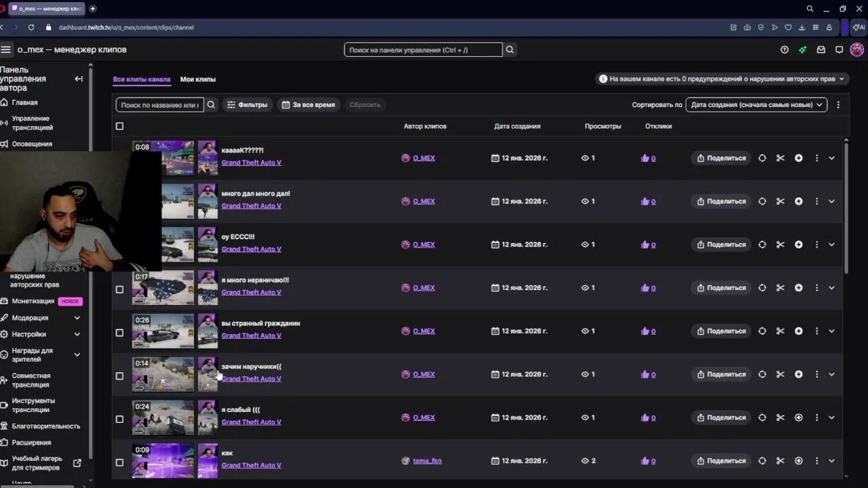The height and width of the screenshot is (488, 868).
Task: Expand details for 'я много нервничаю!!!' clip row
Action: (x=832, y=288)
